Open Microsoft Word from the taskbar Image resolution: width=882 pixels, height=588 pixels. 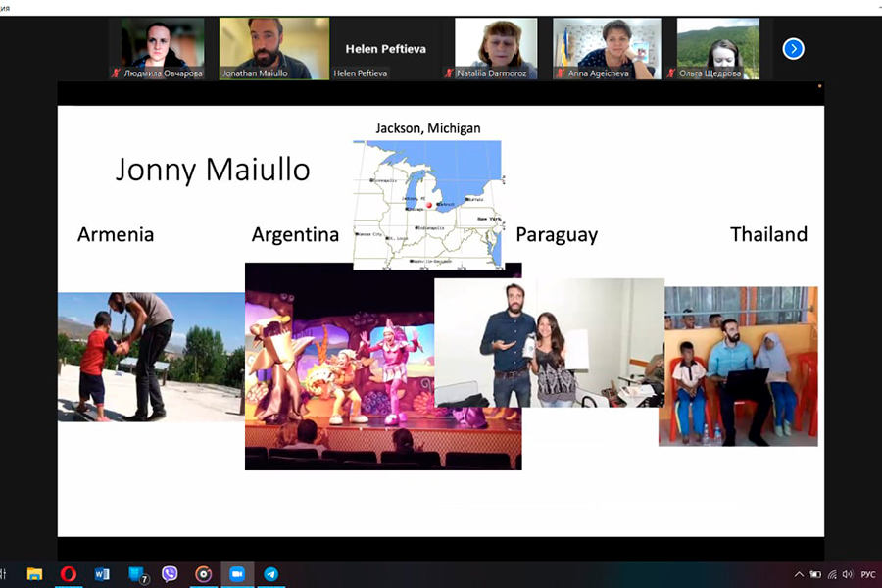[x=102, y=574]
